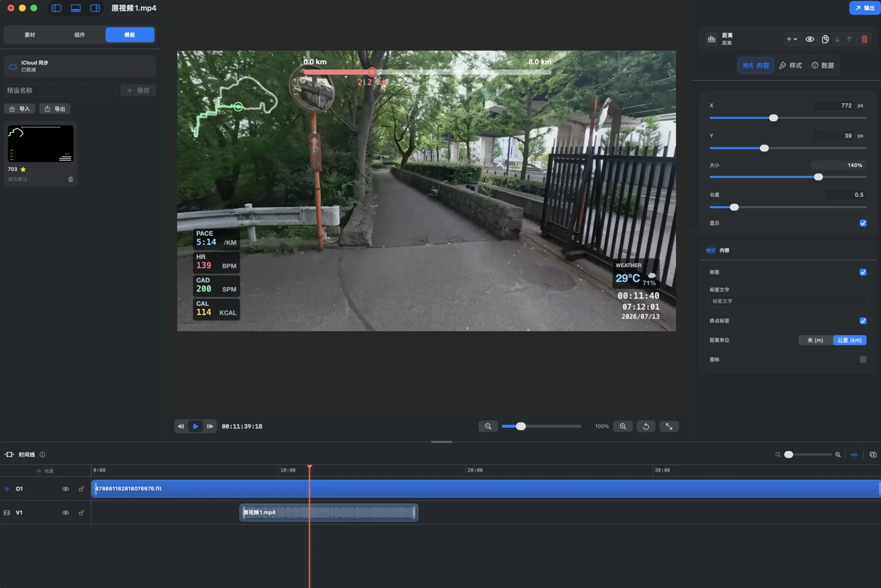
Task: Click the 输出 export button
Action: click(x=865, y=8)
